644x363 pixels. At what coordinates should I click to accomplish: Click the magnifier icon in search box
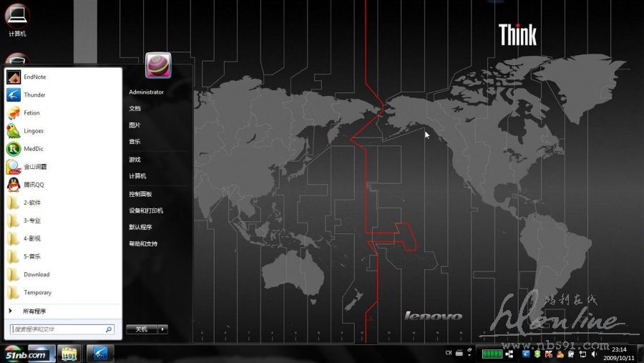pos(109,329)
